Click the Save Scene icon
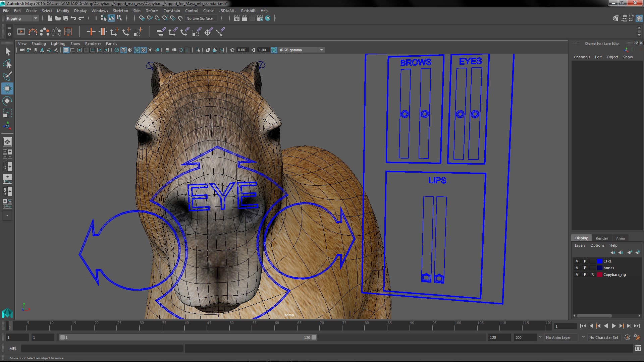 [66, 18]
